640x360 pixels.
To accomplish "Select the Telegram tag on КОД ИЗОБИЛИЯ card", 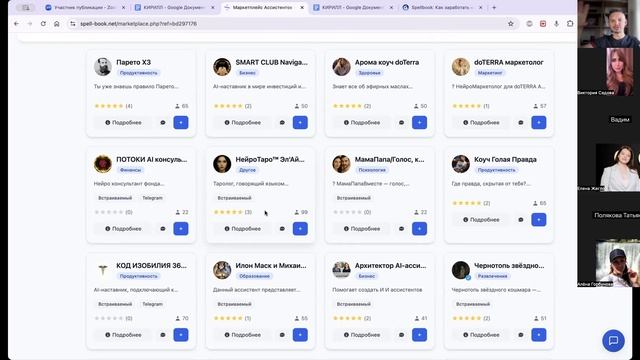I will click(152, 304).
